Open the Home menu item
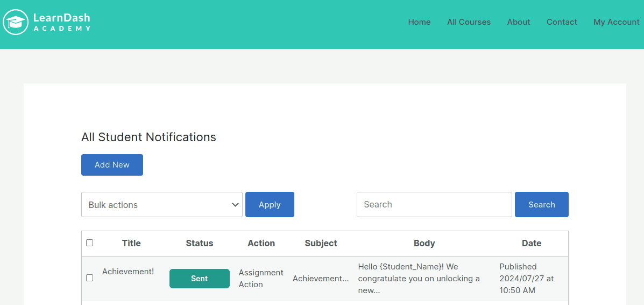The height and width of the screenshot is (305, 644). click(419, 22)
